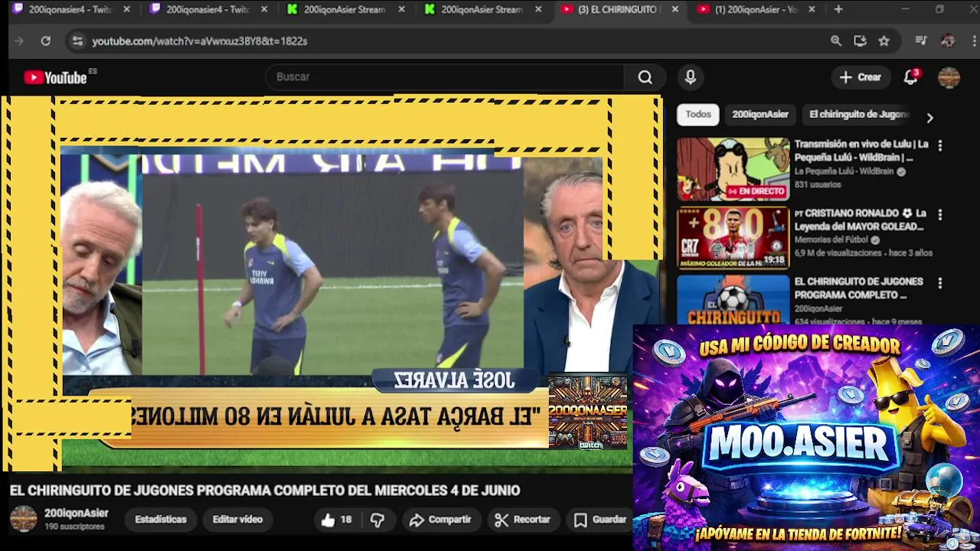The image size is (980, 551).
Task: Open 200iqonAsier channel avatar below video
Action: click(23, 519)
